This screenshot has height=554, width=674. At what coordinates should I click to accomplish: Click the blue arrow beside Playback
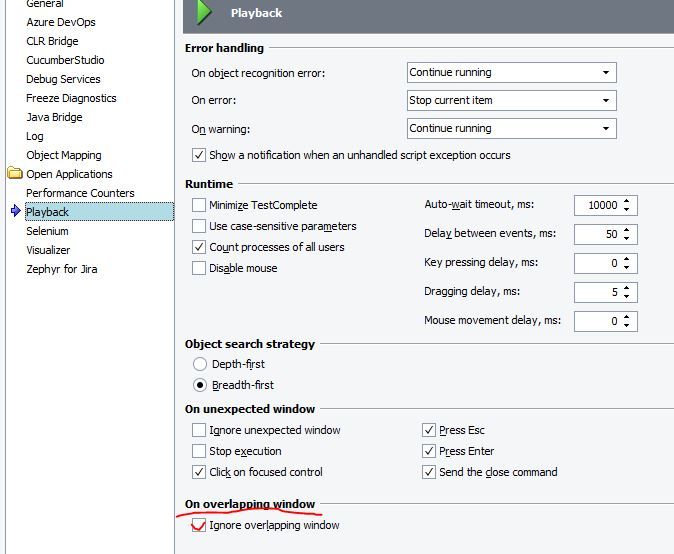[x=15, y=212]
